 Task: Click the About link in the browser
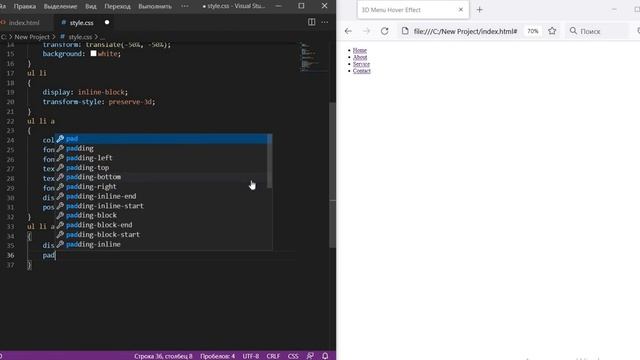coord(360,57)
